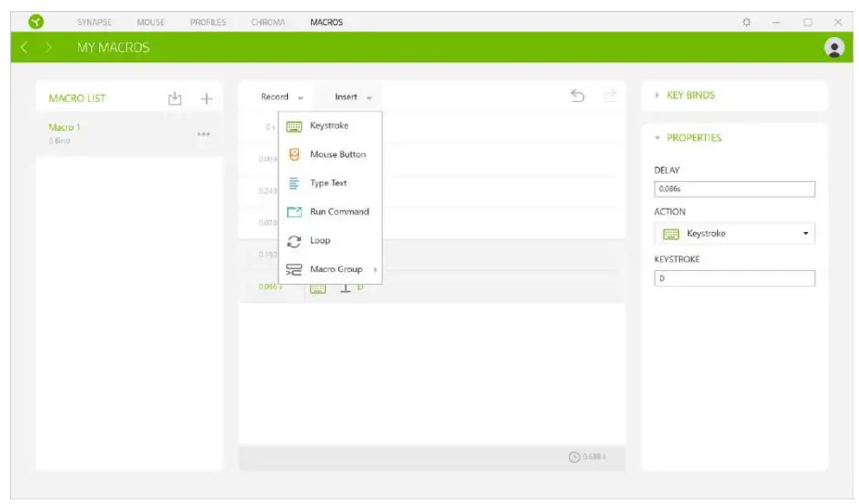Click the redo arrow icon
Viewport: 859px width, 504px height.
pos(610,96)
